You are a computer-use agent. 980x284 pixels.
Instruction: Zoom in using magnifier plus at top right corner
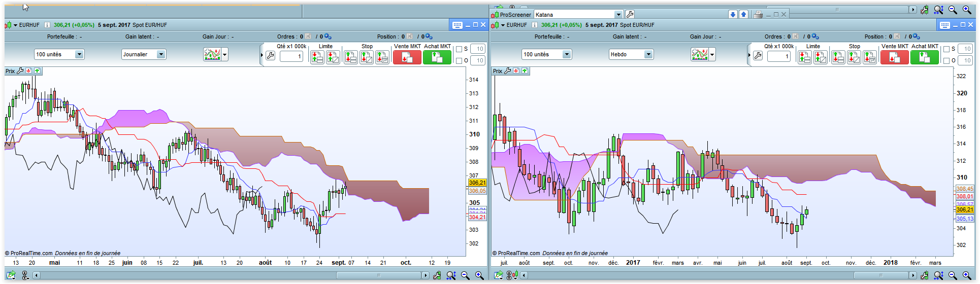(x=967, y=10)
